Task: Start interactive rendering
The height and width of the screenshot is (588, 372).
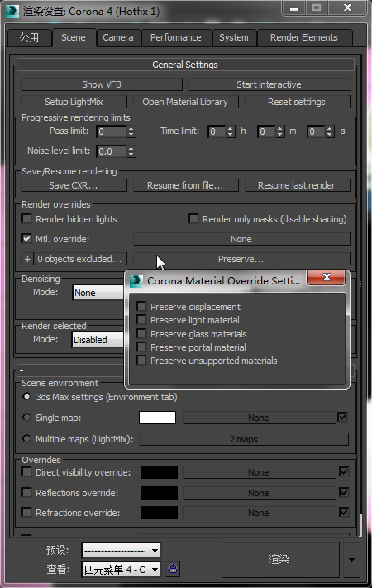Action: [269, 84]
